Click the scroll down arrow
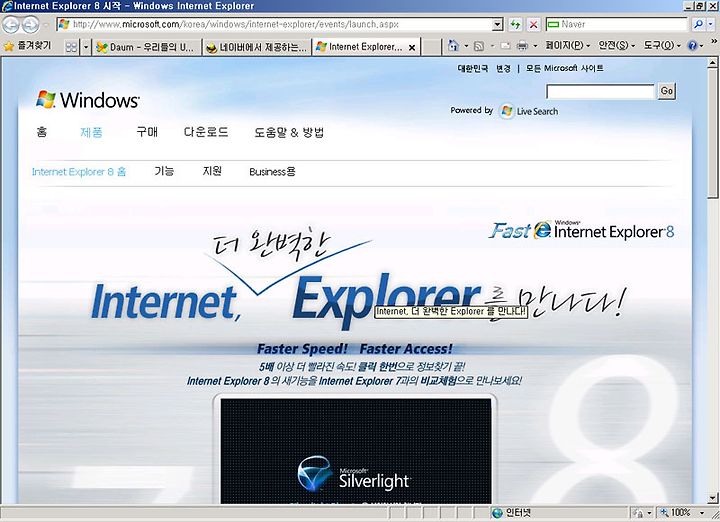 713,497
